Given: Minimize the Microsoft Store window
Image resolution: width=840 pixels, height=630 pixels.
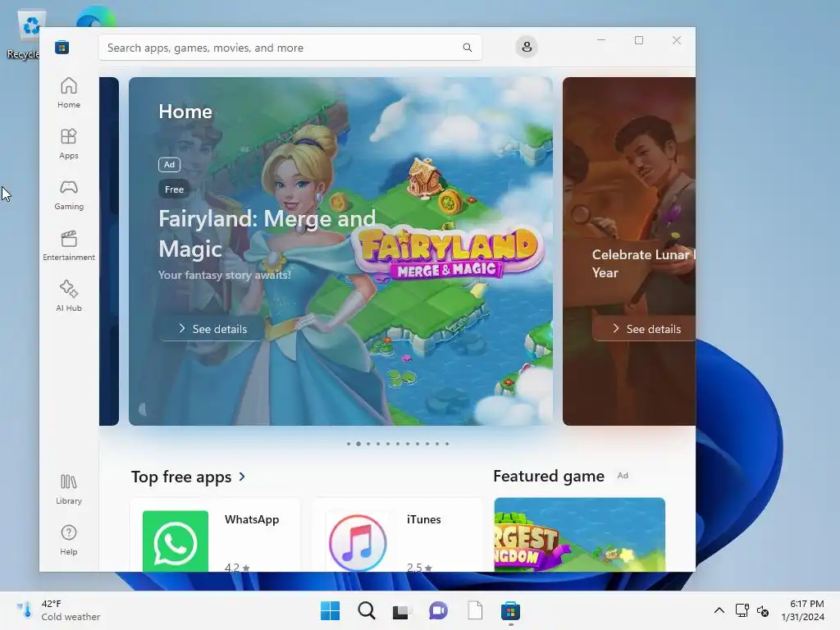Looking at the screenshot, I should click(601, 40).
